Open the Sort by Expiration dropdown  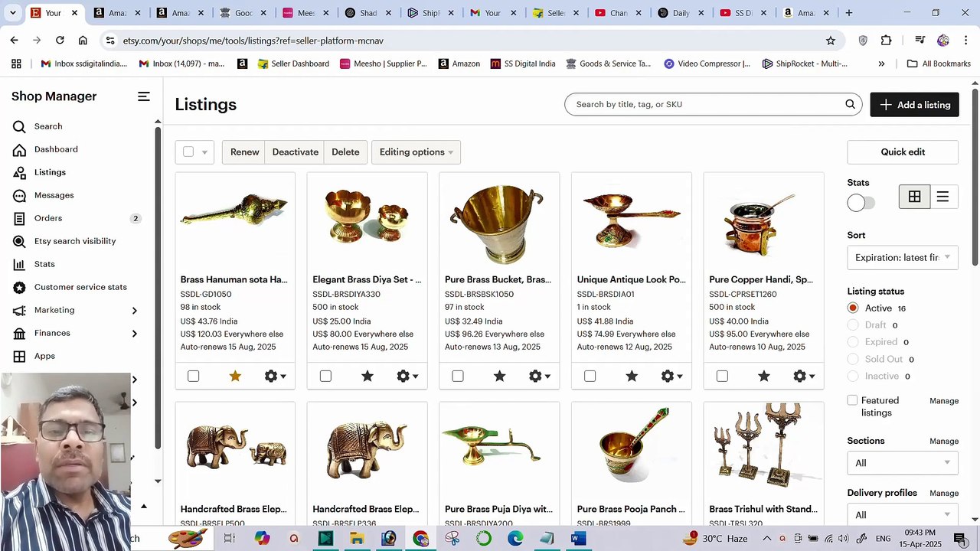coord(903,258)
